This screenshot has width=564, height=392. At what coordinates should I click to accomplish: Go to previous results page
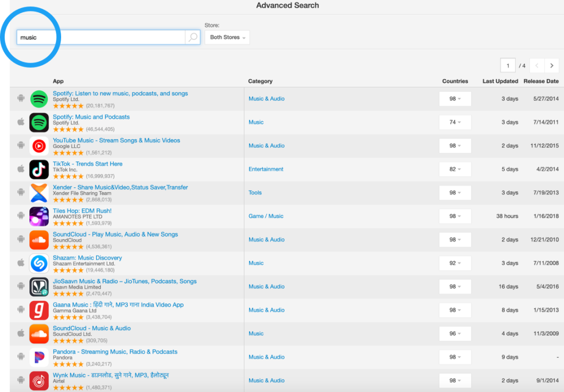pos(537,65)
